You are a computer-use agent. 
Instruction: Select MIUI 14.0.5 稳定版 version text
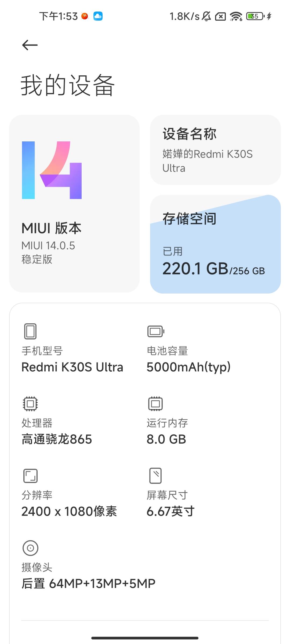(48, 253)
